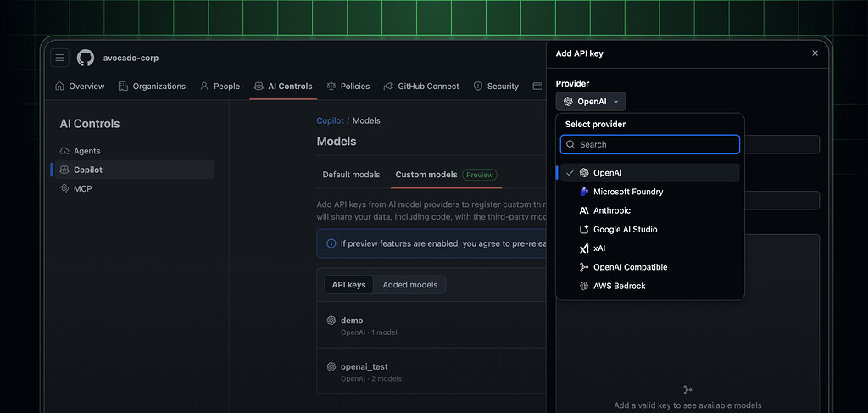The width and height of the screenshot is (868, 413).
Task: Click the plug icon beside GitHub Connect
Action: point(388,87)
